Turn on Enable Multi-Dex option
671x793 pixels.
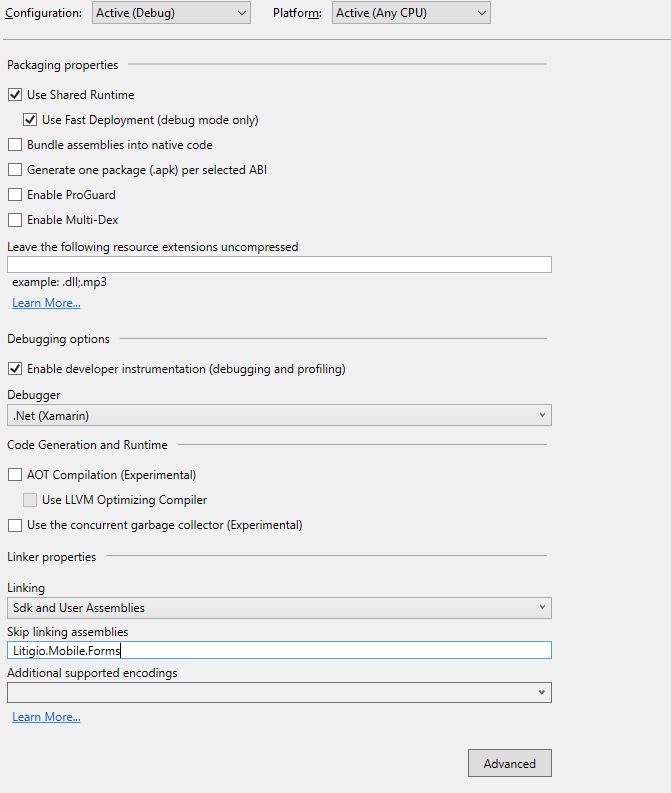pos(15,220)
